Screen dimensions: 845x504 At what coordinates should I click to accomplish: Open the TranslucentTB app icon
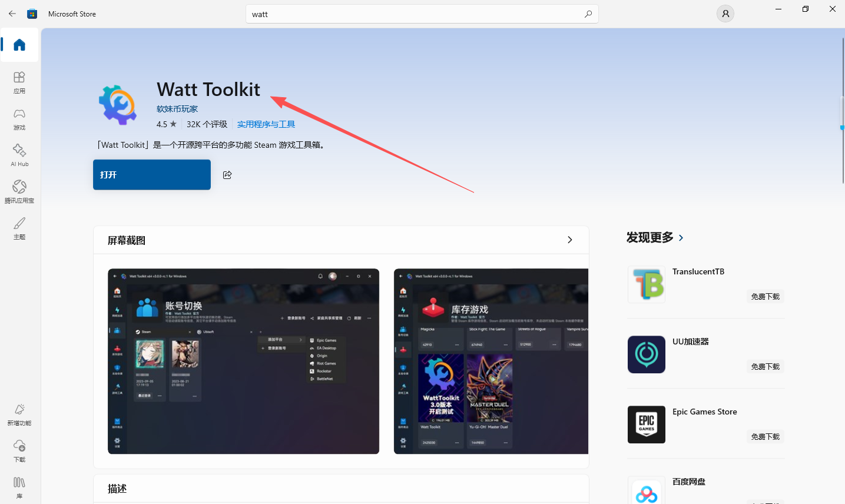pos(647,284)
